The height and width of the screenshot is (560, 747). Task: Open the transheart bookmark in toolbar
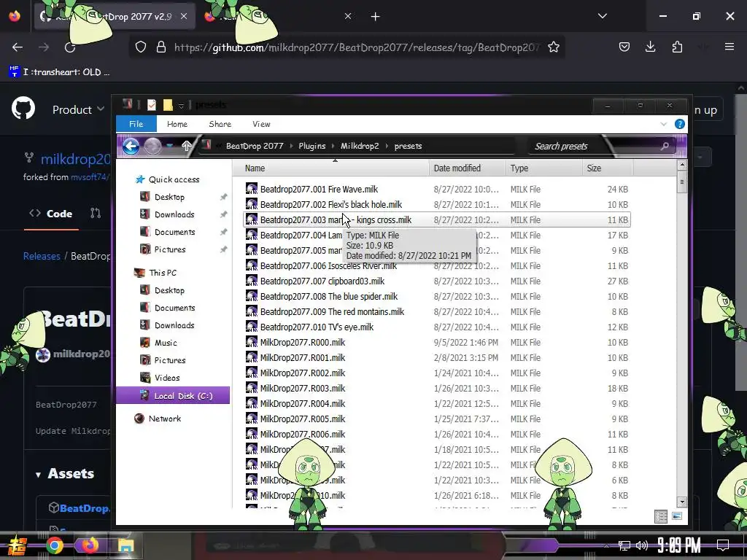pos(60,72)
